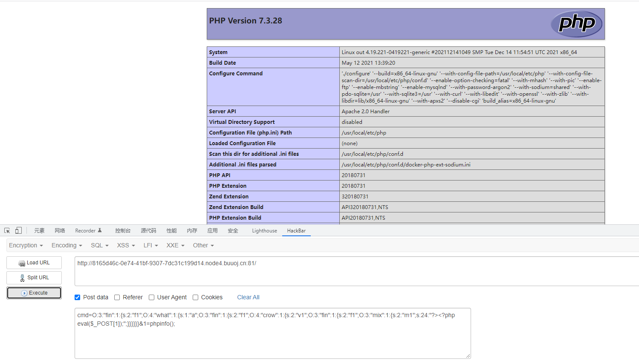Click the /usr/local/etc/php path value
Viewport: 639px width, 364px height.
[364, 132]
